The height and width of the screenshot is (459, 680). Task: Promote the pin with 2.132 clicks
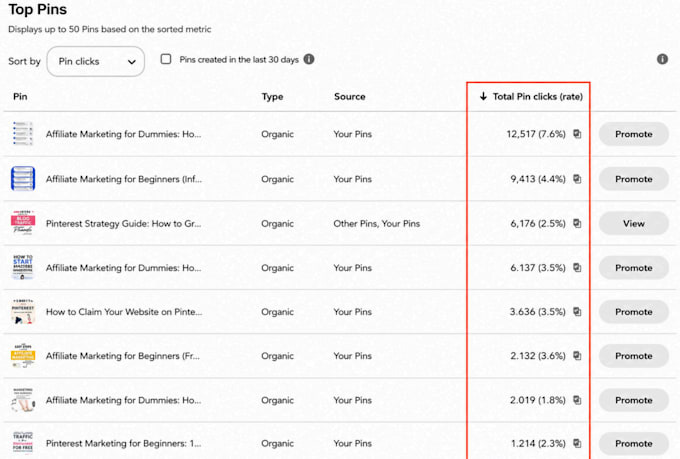click(x=634, y=356)
